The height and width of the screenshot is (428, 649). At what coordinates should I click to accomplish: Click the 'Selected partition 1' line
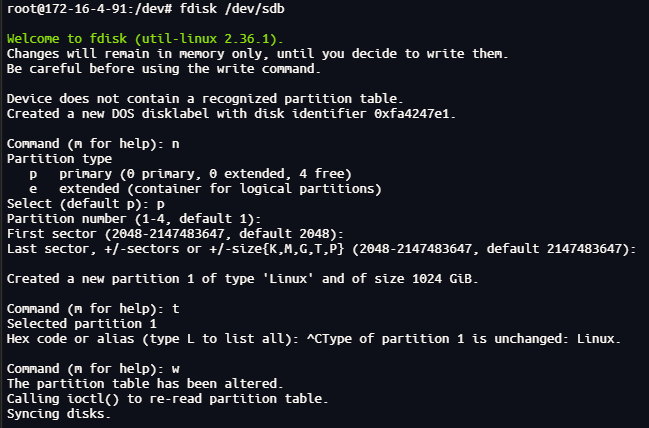(82, 324)
